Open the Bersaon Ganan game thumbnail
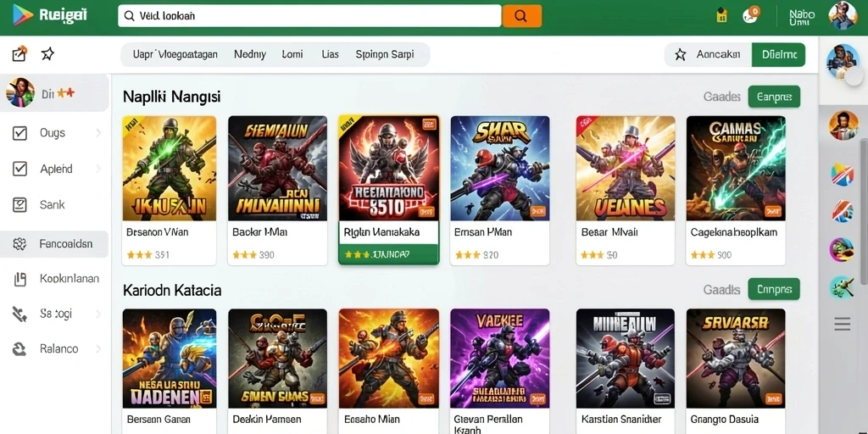This screenshot has width=868, height=434. (x=170, y=359)
